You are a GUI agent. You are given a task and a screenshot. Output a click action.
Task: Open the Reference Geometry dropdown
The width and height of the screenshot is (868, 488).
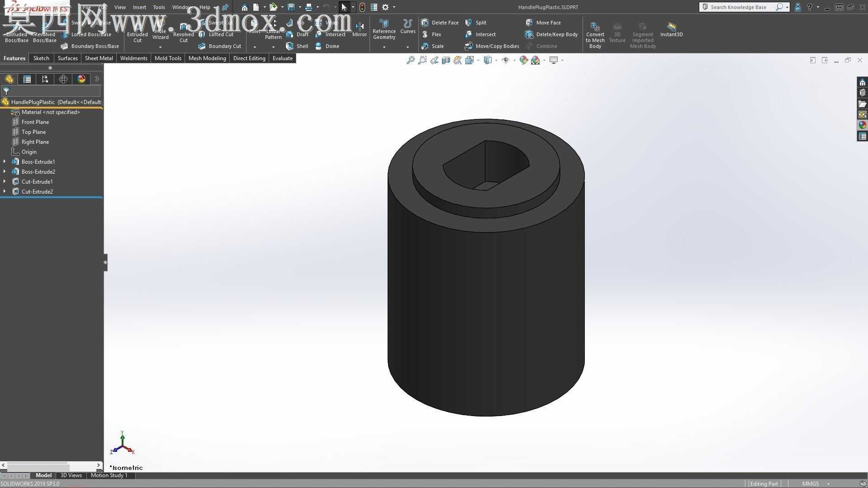[384, 47]
